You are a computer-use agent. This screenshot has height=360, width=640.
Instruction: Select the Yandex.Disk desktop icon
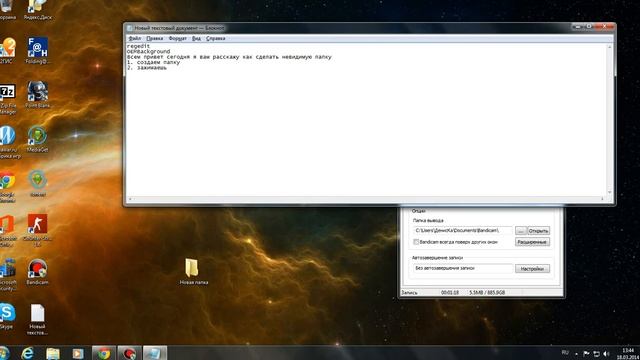click(38, 10)
